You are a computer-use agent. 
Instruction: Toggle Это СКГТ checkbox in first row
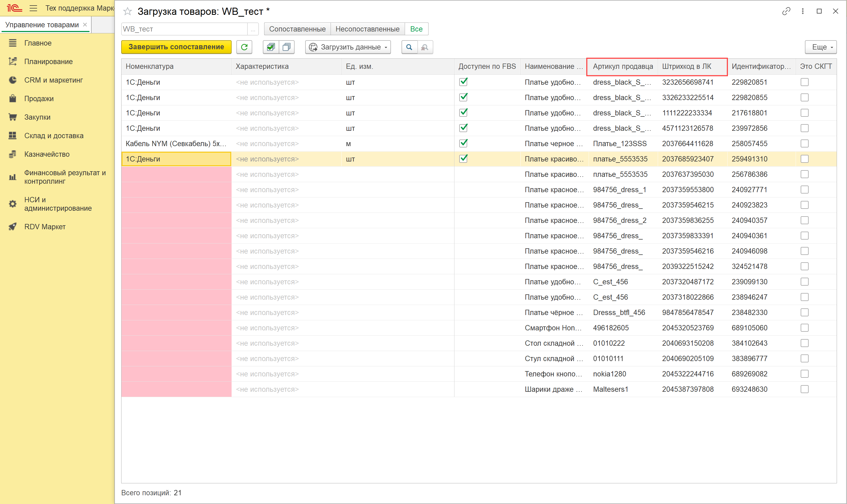pos(804,82)
